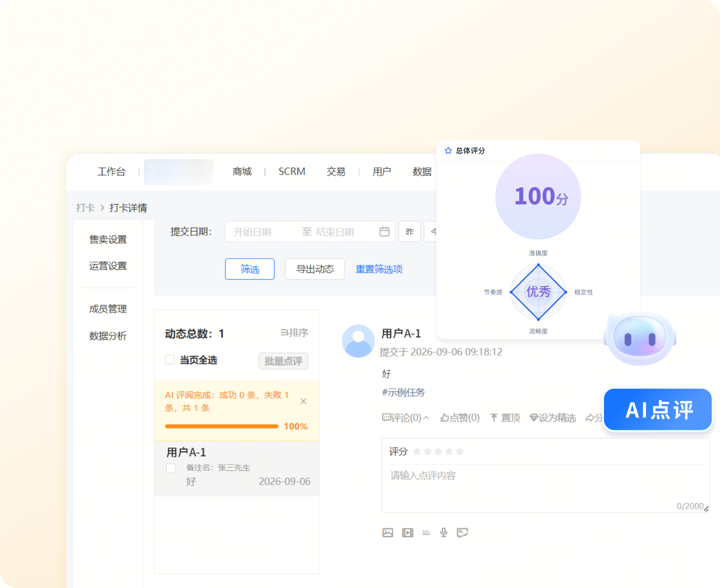The image size is (720, 588).
Task: Open the 交易 menu
Action: tap(336, 172)
